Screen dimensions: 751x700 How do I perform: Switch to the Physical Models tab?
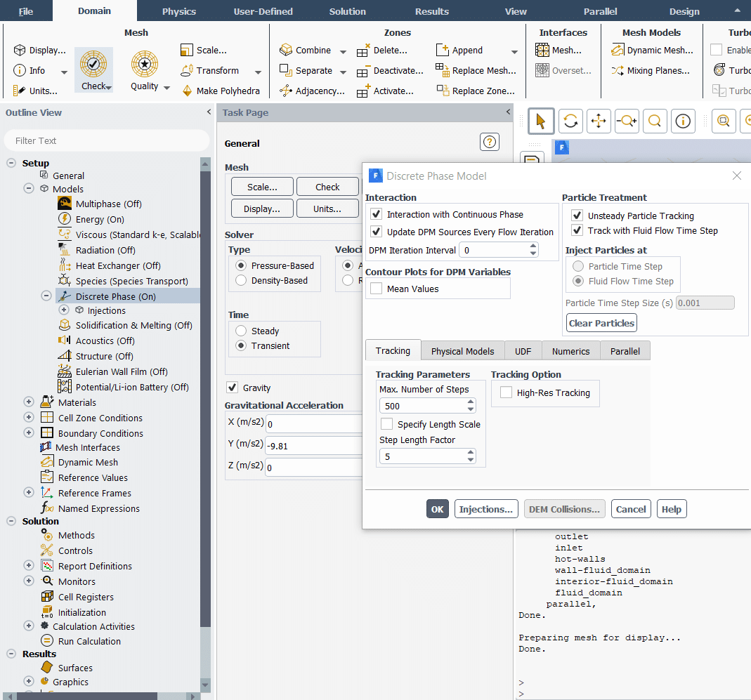(462, 351)
